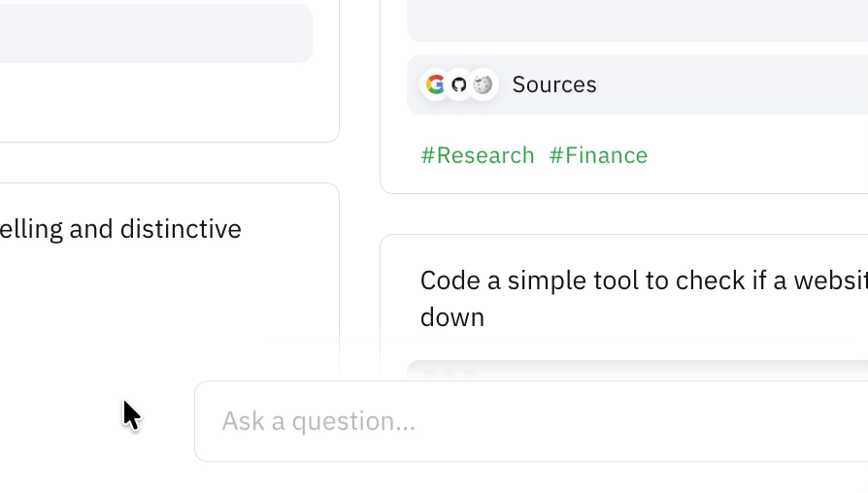Image resolution: width=868 pixels, height=493 pixels.
Task: Click the grey preview box above Sources
Action: [637, 20]
